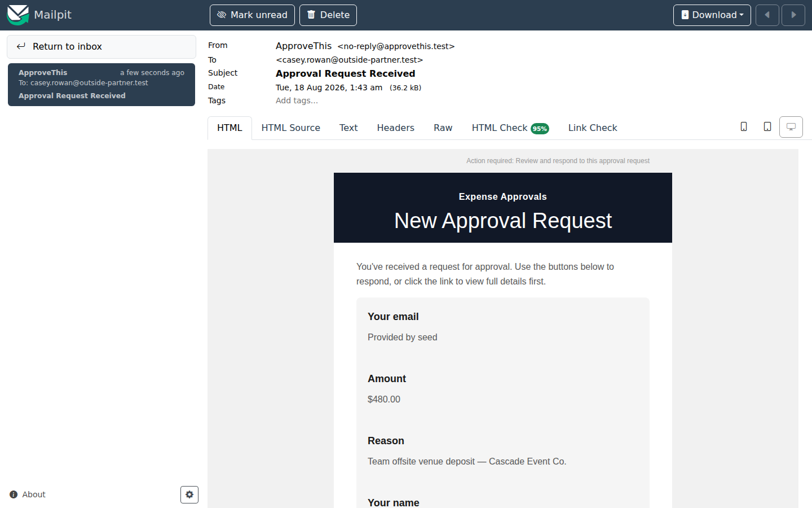Click the New Approval Request heading
Viewport: 812px width, 508px height.
(x=503, y=221)
